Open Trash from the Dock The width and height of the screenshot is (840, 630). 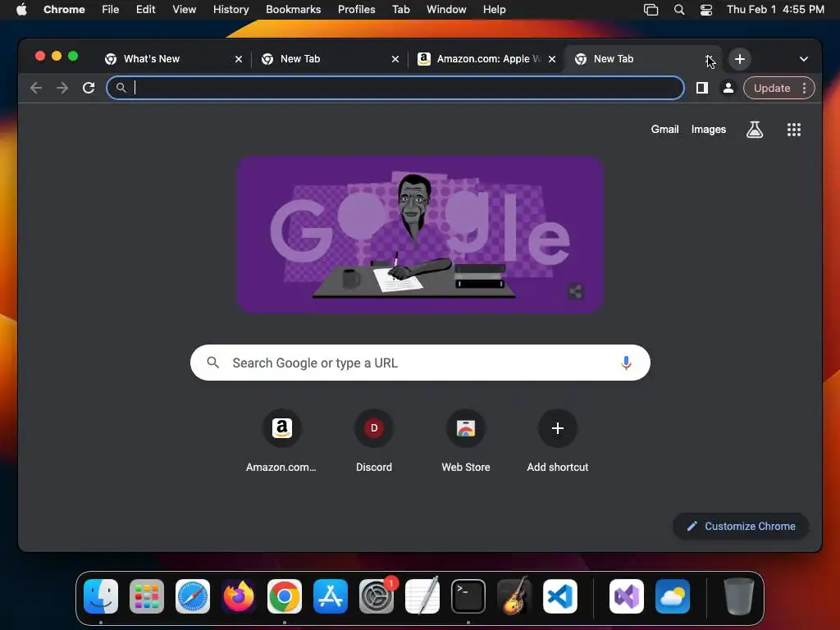[739, 596]
